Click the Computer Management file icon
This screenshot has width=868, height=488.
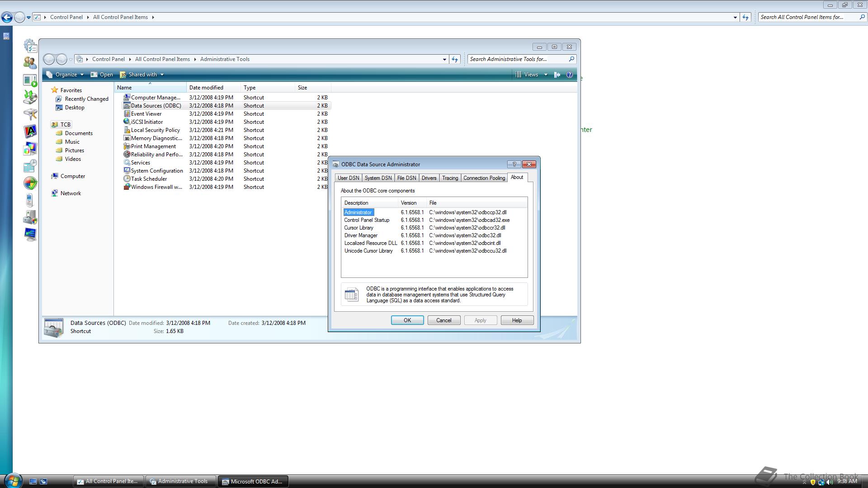tap(127, 98)
